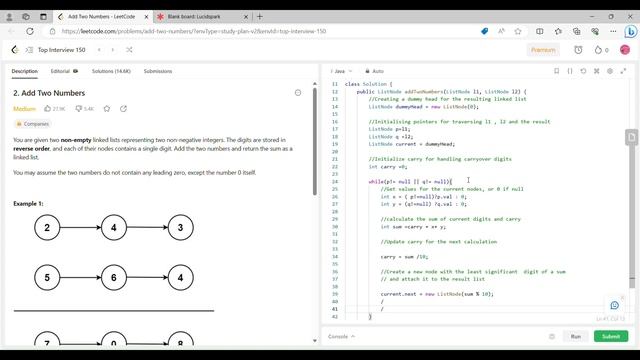Click the circle icon beside problem title
This screenshot has height=360, width=640.
click(298, 93)
